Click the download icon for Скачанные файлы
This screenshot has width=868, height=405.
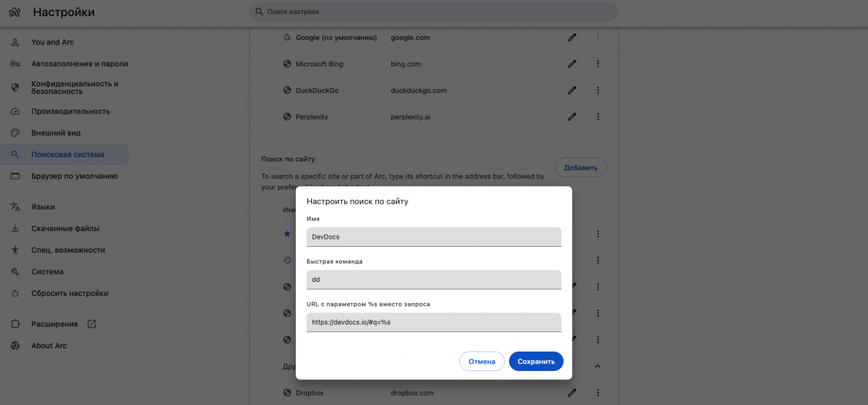pos(15,228)
